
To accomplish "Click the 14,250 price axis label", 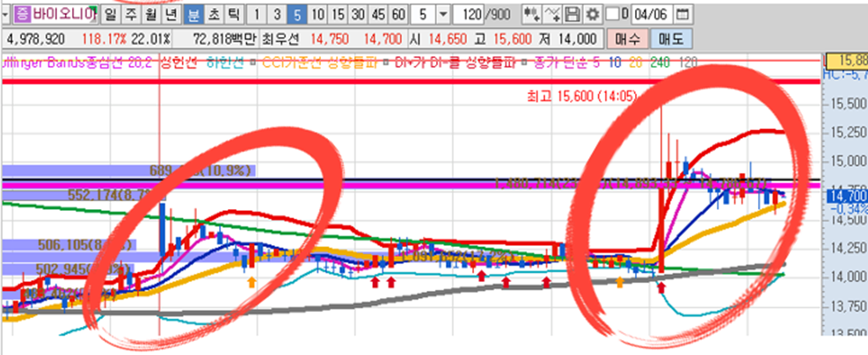I will pyautogui.click(x=848, y=248).
